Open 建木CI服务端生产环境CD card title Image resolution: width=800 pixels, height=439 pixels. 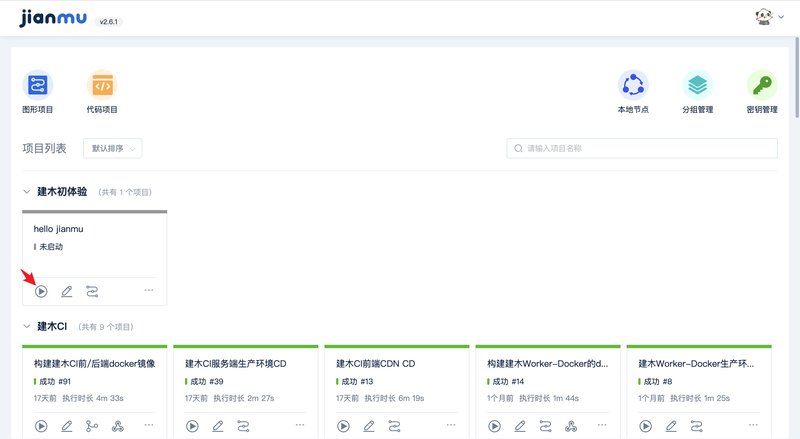[x=236, y=363]
